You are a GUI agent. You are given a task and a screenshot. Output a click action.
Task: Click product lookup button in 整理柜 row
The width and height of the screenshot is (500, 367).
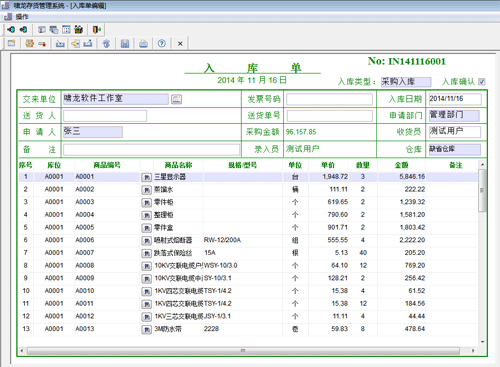click(x=146, y=215)
